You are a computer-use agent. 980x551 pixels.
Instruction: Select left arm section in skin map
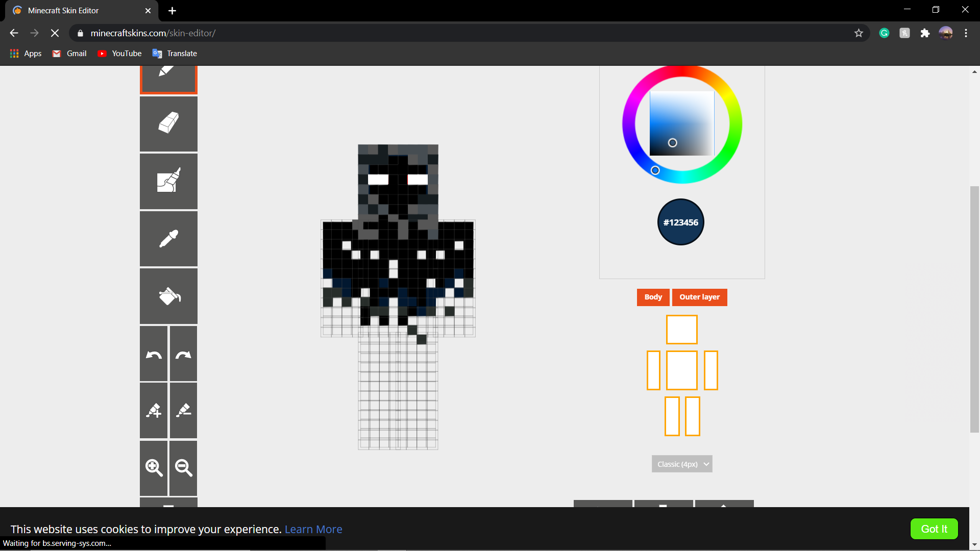point(710,369)
